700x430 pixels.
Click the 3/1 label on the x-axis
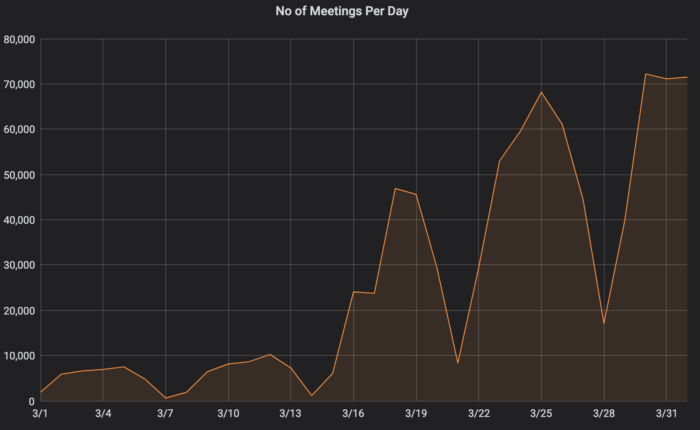pyautogui.click(x=41, y=413)
